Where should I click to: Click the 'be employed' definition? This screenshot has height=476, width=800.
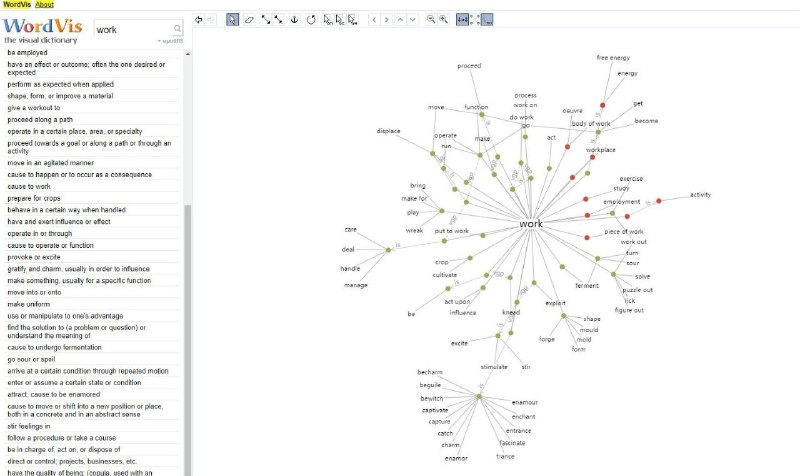click(27, 52)
